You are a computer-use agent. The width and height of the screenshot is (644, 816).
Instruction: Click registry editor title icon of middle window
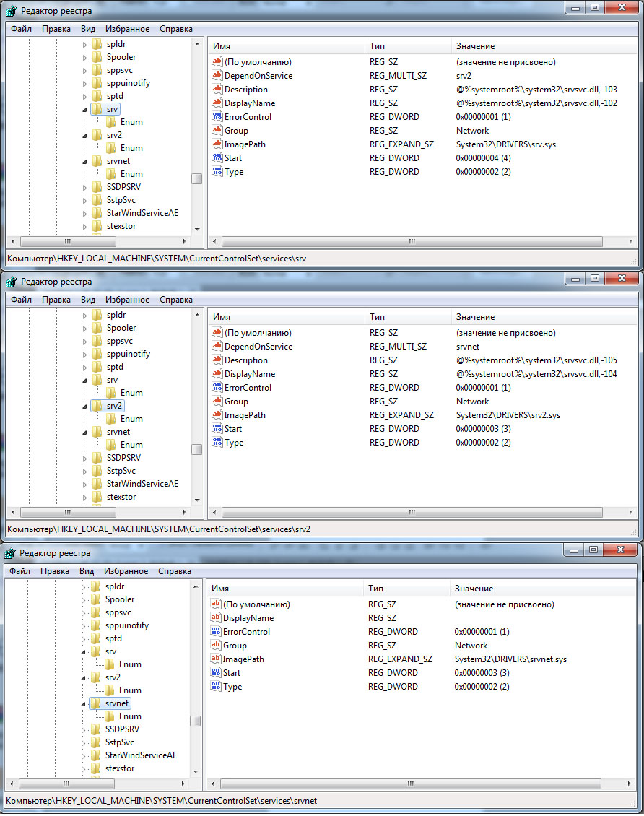[11, 282]
